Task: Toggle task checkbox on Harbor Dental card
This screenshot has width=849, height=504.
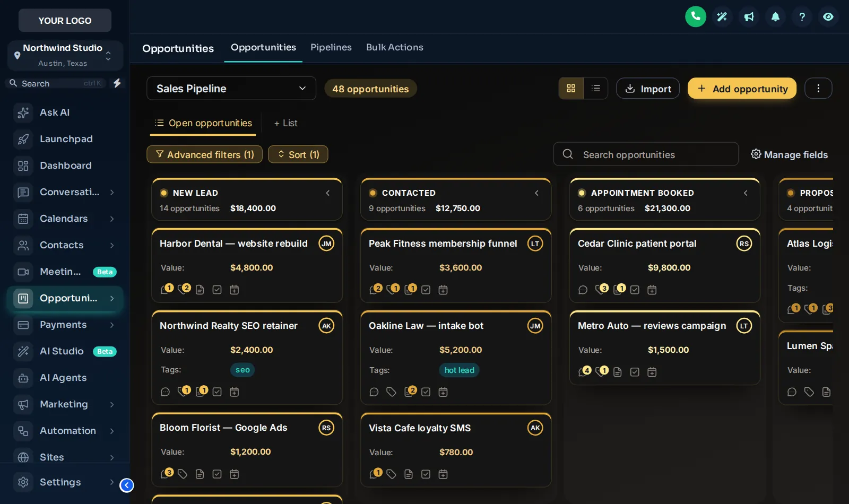Action: click(217, 290)
